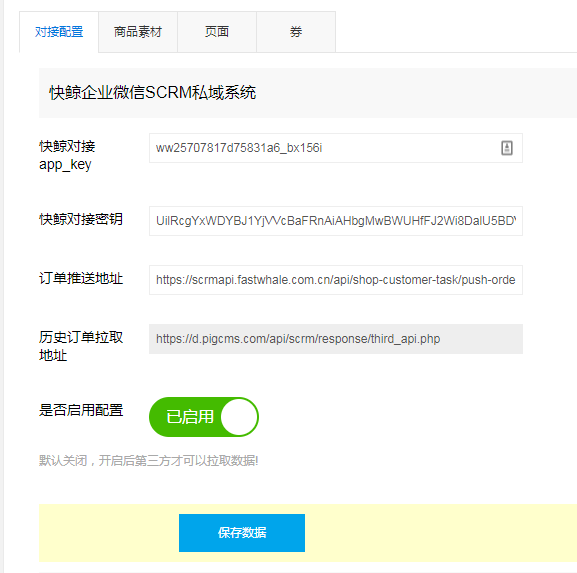The height and width of the screenshot is (573, 577).
Task: Click the 是否启用配置 label
Action: 81,410
